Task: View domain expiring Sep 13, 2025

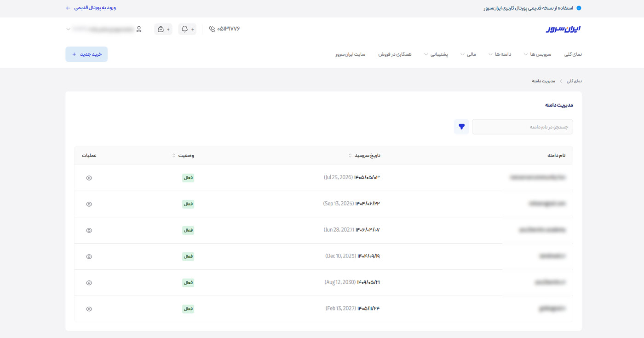Action: 89,204
